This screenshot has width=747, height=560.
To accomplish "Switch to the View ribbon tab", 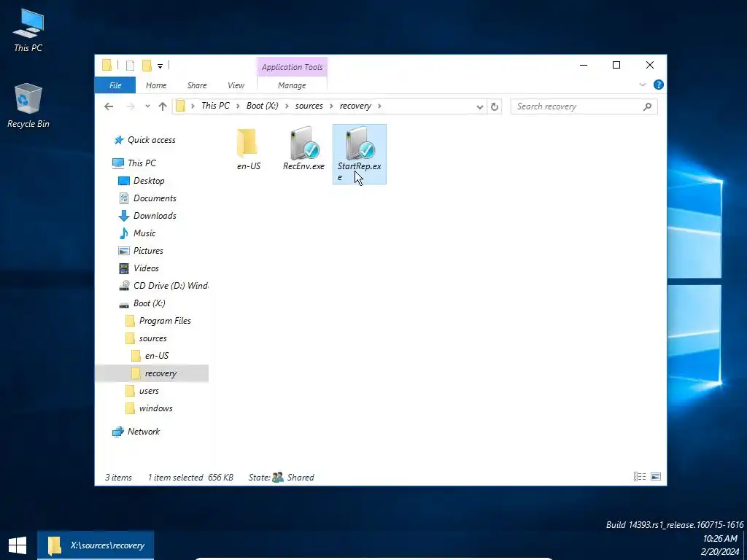I will click(236, 85).
